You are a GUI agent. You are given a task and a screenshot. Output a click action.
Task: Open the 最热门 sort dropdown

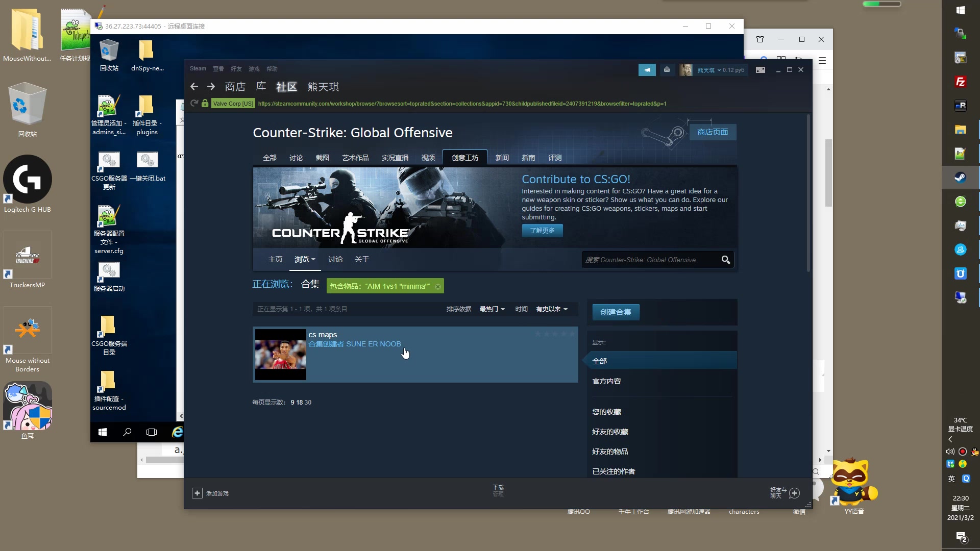492,309
